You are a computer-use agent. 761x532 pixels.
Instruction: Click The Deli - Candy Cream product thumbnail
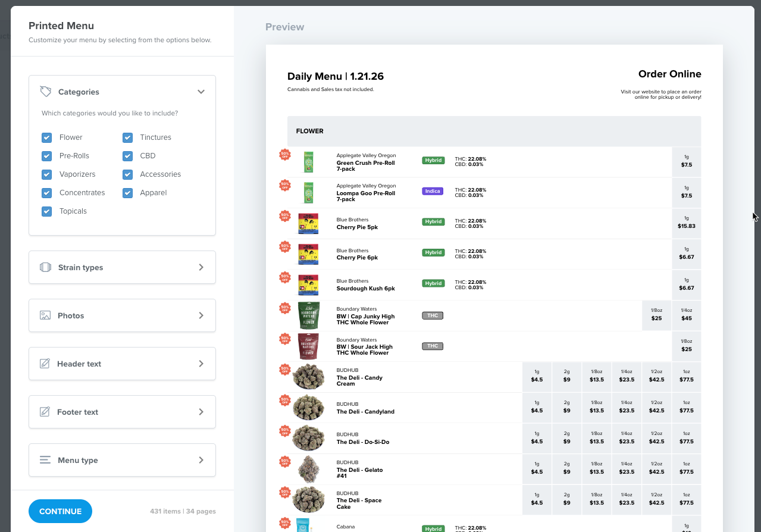309,377
